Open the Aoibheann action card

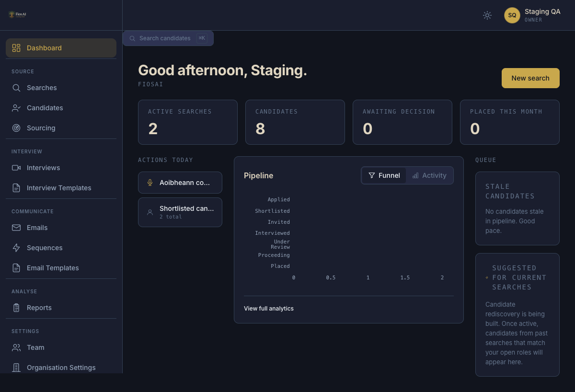pyautogui.click(x=180, y=183)
